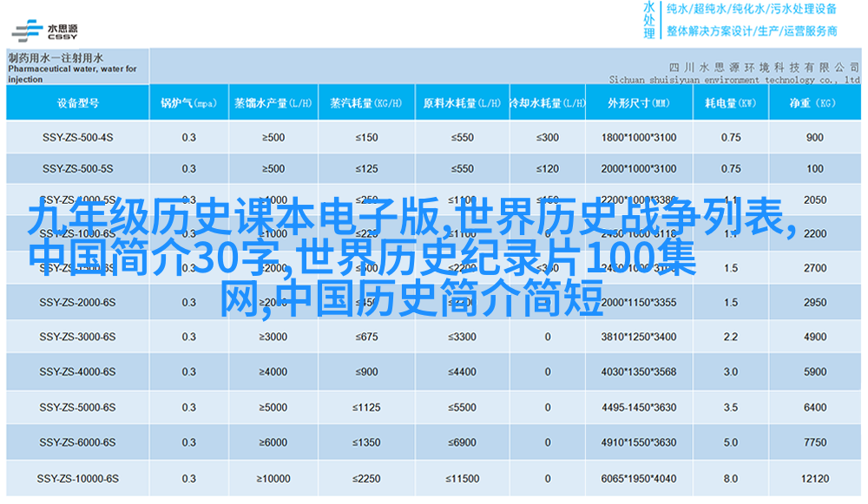Click the 蒸汽耗量(KG/H) column header
The width and height of the screenshot is (868, 504).
point(366,103)
